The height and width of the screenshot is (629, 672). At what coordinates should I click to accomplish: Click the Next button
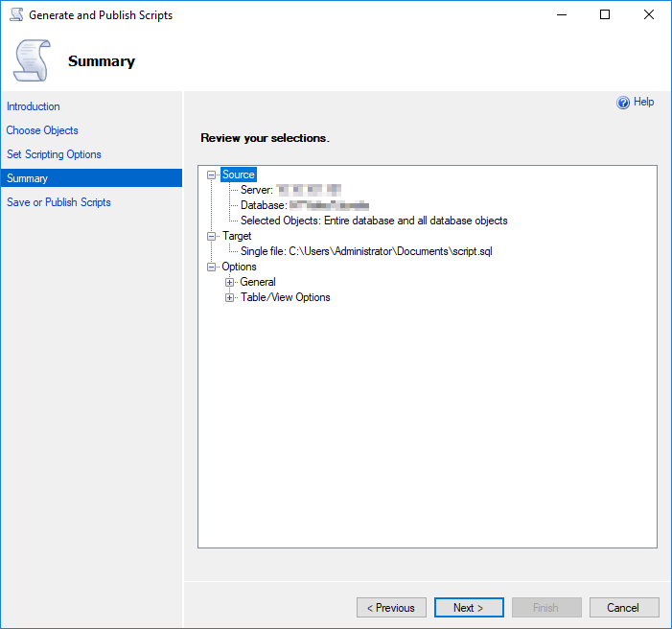pos(469,608)
